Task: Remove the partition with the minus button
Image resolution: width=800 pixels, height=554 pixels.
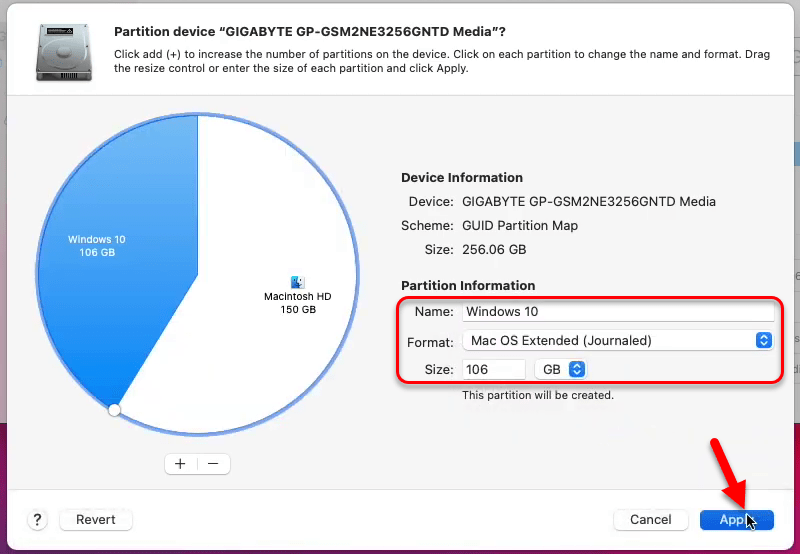Action: (x=213, y=464)
